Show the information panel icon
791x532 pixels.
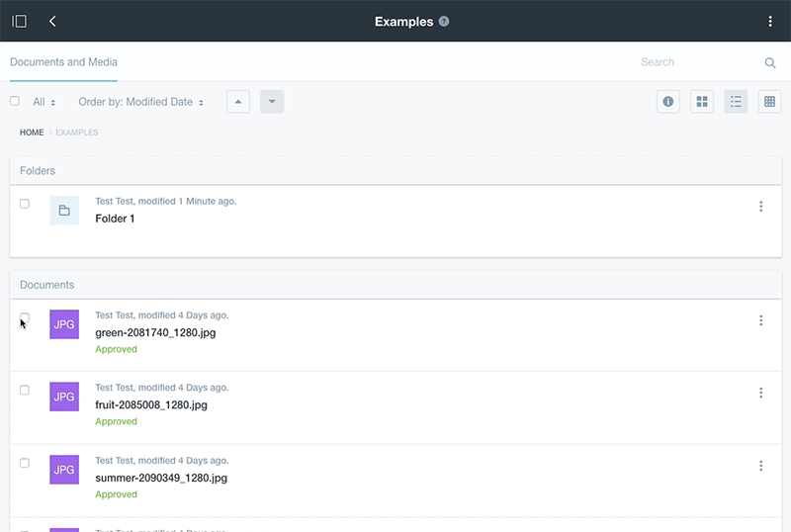tap(668, 102)
